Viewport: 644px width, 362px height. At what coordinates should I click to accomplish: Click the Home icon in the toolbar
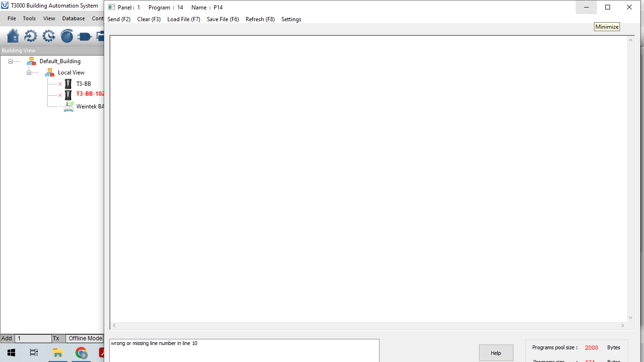point(13,36)
